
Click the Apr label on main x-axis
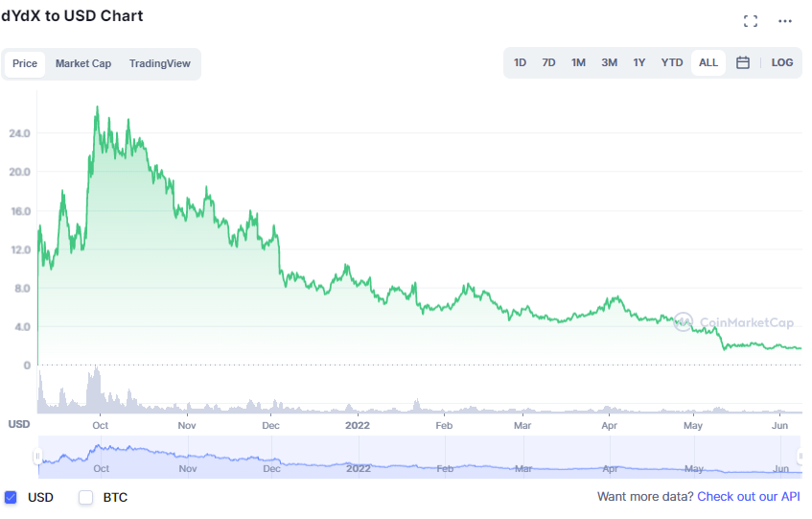click(x=609, y=425)
